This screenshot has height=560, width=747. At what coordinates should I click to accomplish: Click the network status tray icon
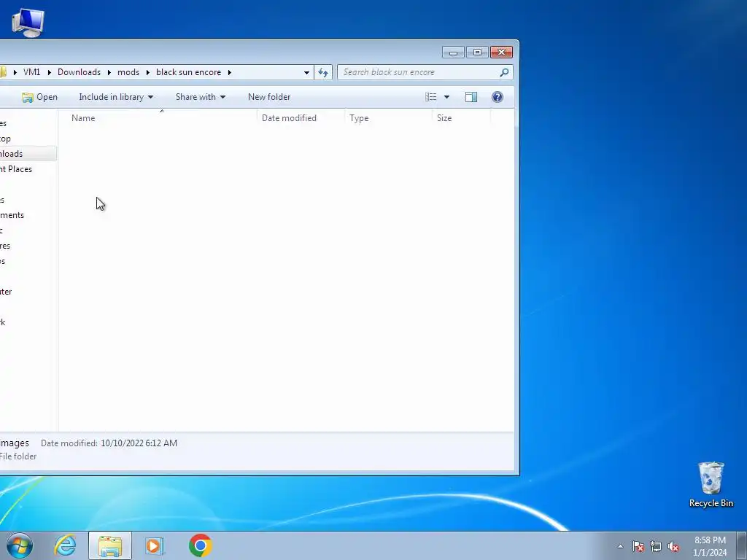(x=656, y=546)
